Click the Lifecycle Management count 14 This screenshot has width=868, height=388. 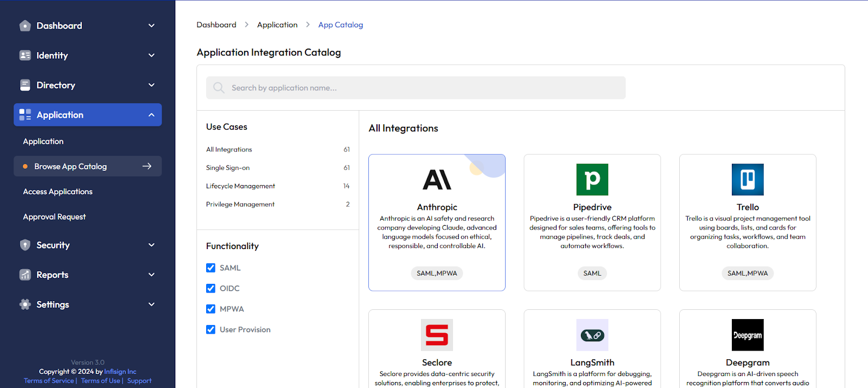tap(346, 186)
